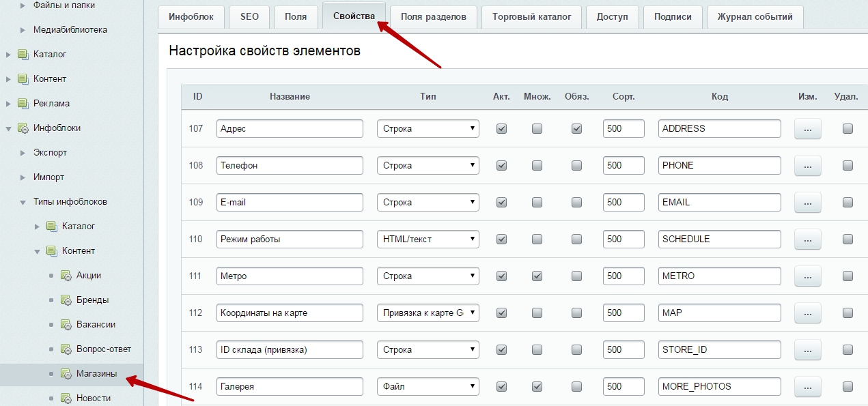Viewport: 868px width, 406px height.
Task: Switch to the SEO tab
Action: coord(249,17)
